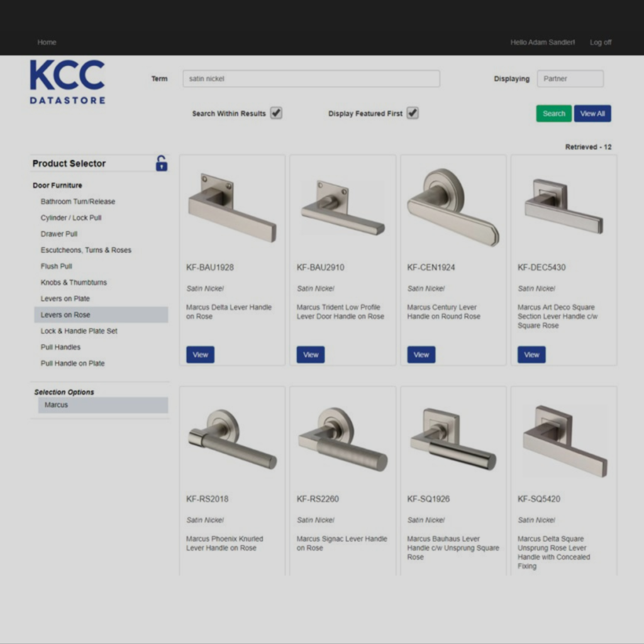Click the green Search button

pos(553,113)
